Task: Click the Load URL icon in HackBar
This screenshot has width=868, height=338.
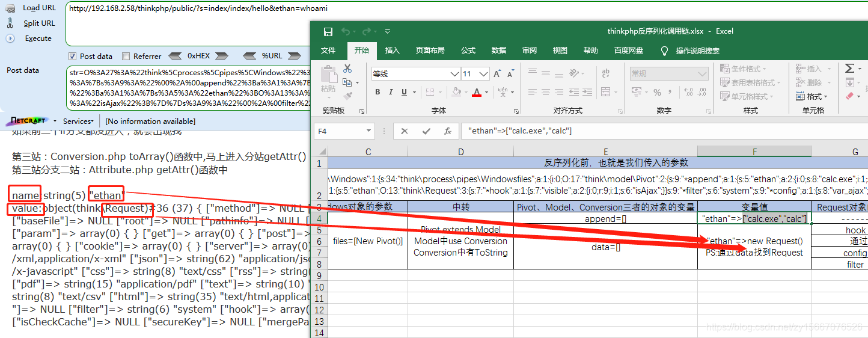Action: 10,8
